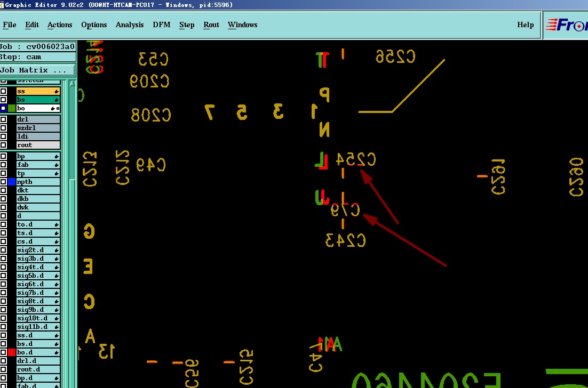Viewport: 588px width, 388px height.
Task: Open the Step menu
Action: (186, 25)
